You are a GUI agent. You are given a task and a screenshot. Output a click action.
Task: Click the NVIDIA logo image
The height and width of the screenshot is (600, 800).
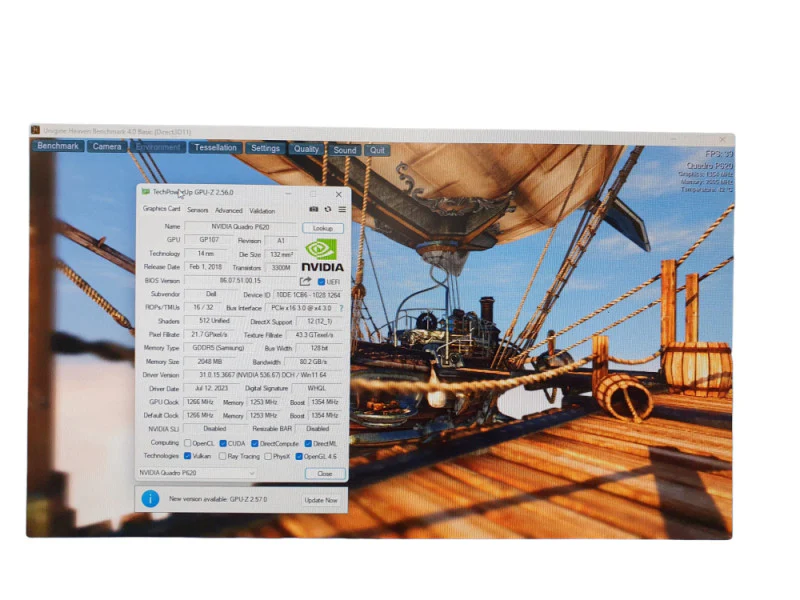click(322, 256)
